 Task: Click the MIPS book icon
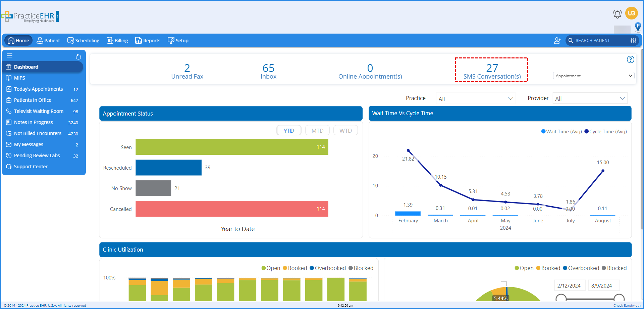9,78
